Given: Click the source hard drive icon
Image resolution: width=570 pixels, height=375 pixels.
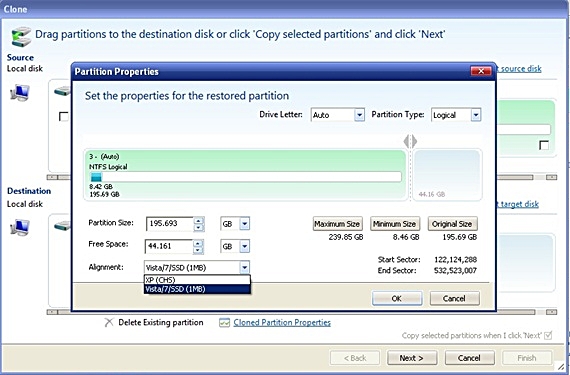Looking at the screenshot, I should [x=62, y=91].
